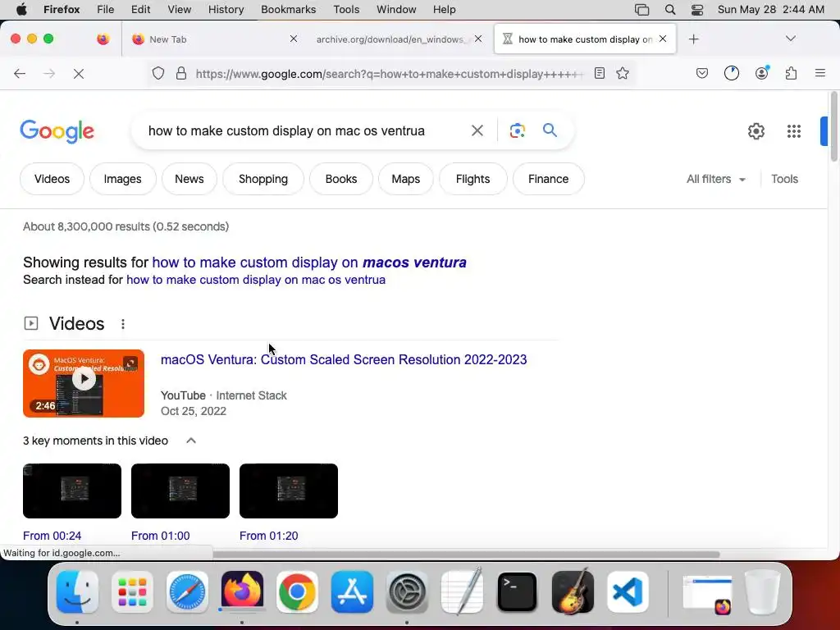The image size is (840, 630).
Task: Bookmark this page with the star icon
Action: 623,73
